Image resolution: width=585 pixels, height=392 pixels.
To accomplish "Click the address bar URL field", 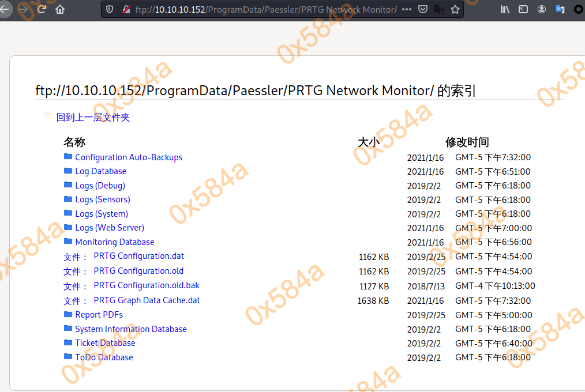I will pos(265,9).
